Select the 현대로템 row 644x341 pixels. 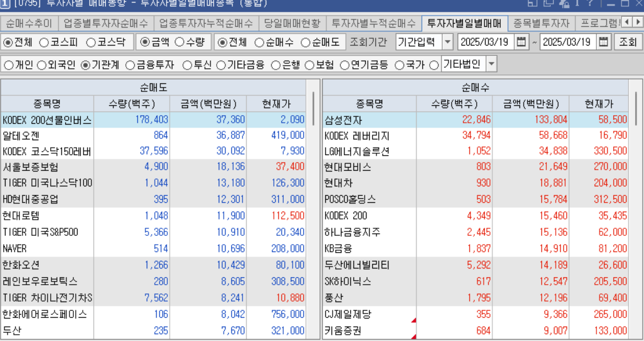[153, 215]
